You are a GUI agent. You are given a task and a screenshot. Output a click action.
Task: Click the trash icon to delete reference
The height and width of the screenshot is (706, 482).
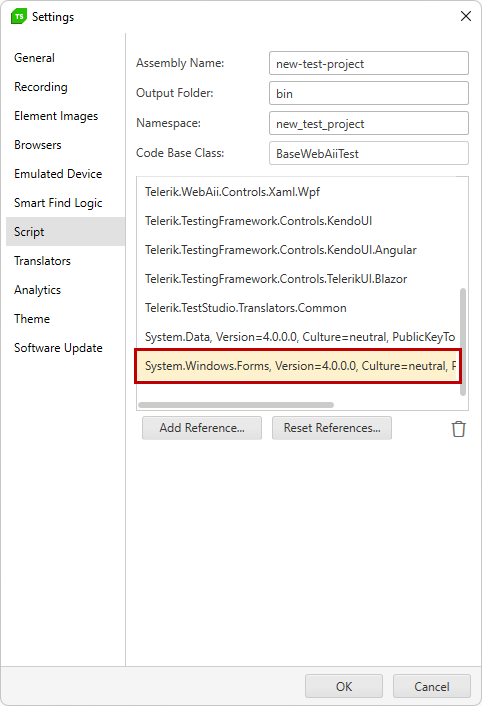point(458,429)
